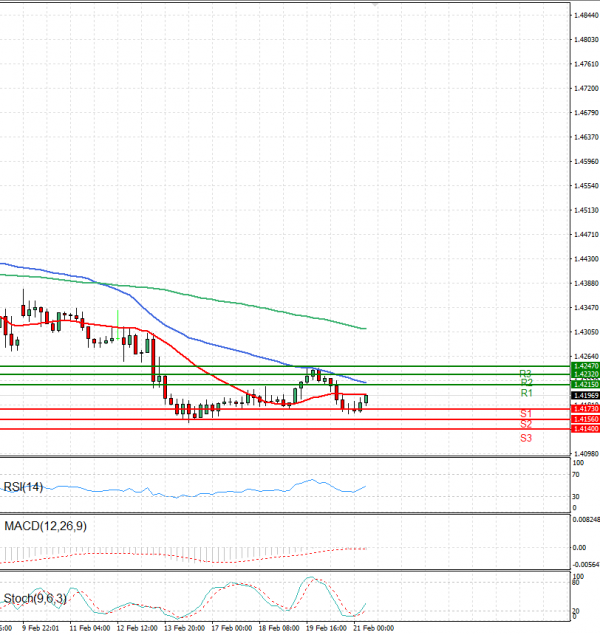Click the 21 Feb 00:00 time label
The height and width of the screenshot is (635, 600).
pos(374,628)
